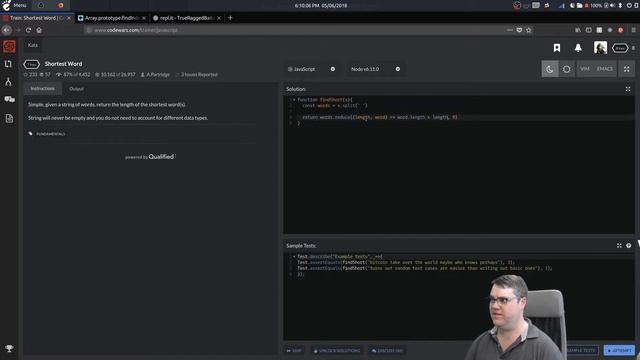Click the kata rank badge beside title
This screenshot has width=640, height=360.
click(x=31, y=64)
